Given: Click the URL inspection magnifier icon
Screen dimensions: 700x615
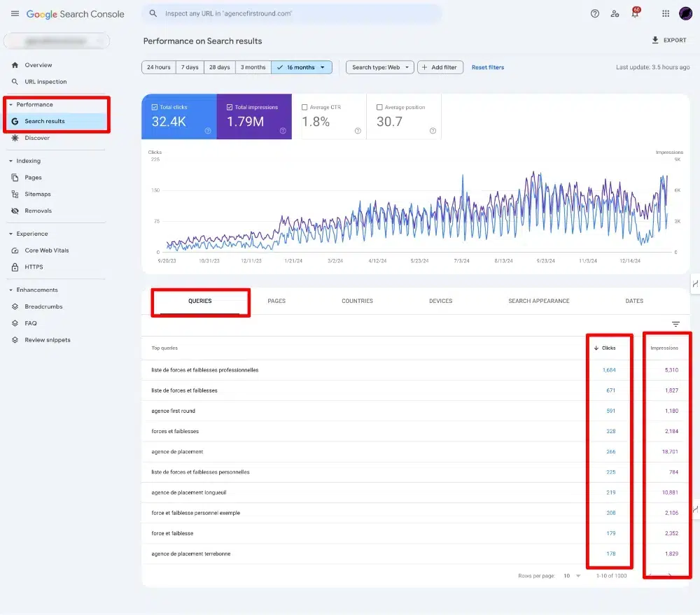Looking at the screenshot, I should tap(15, 82).
